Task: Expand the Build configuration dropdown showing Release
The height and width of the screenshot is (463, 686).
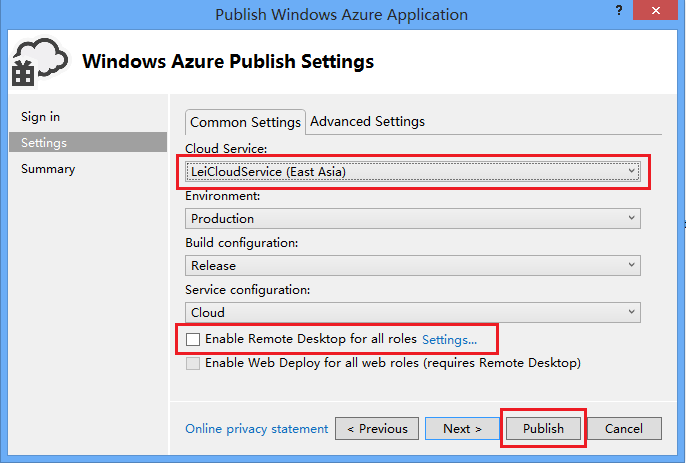Action: (413, 266)
